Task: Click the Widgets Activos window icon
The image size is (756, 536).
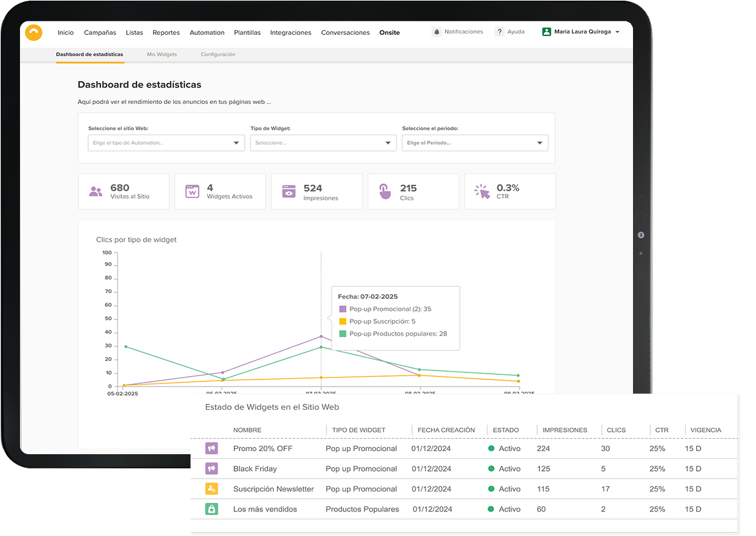Action: click(193, 191)
